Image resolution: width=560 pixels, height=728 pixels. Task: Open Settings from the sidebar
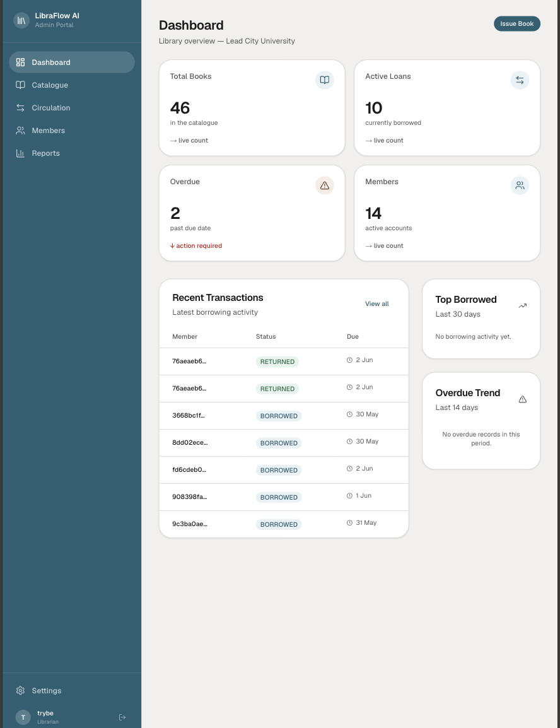(x=72, y=690)
